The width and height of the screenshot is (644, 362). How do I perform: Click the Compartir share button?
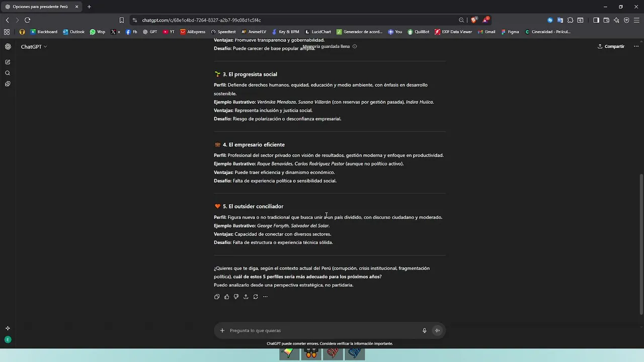pos(611,46)
